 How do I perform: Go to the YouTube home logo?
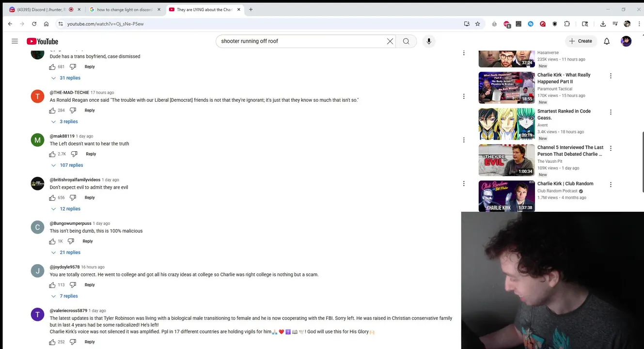[42, 41]
